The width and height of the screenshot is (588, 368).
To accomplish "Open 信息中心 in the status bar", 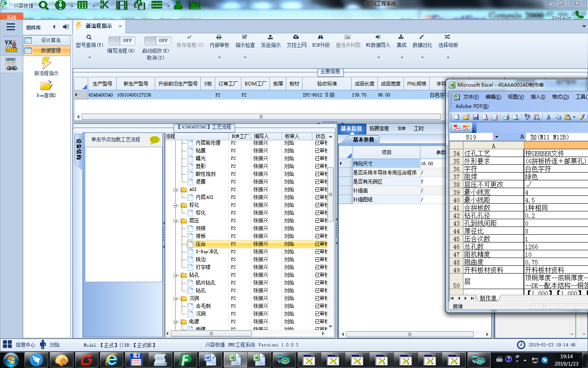I will pyautogui.click(x=19, y=345).
